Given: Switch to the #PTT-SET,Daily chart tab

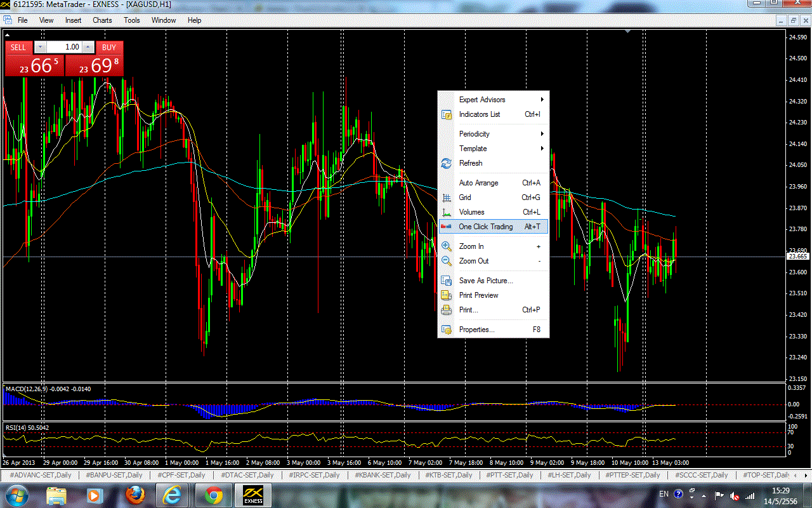Looking at the screenshot, I should (x=509, y=475).
